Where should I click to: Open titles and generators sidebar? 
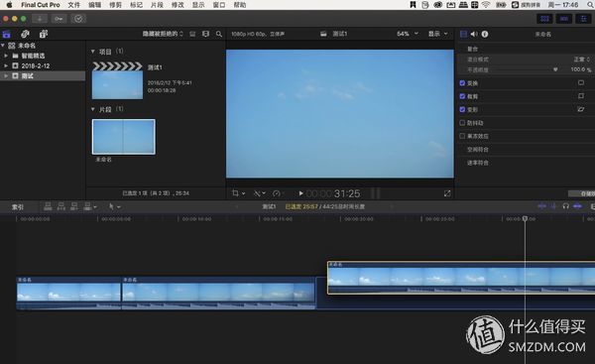point(44,34)
